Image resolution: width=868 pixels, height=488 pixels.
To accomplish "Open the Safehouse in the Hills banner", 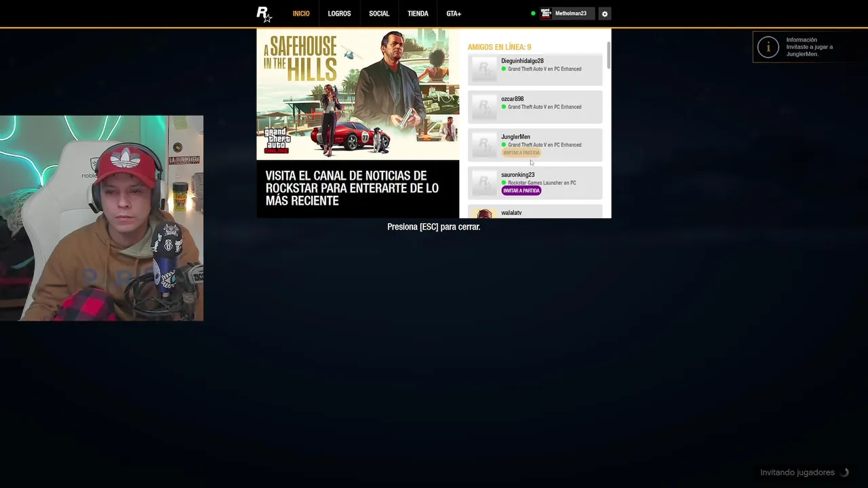I will (x=358, y=94).
